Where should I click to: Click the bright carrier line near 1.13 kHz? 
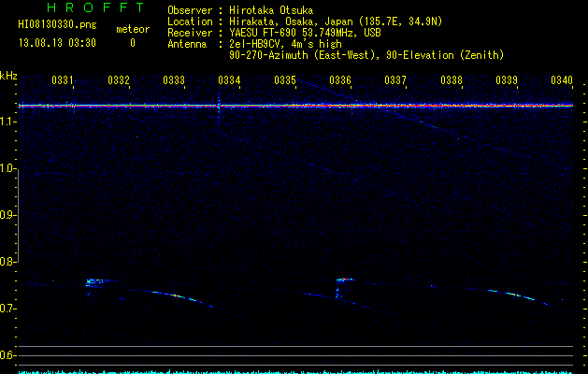[296, 106]
